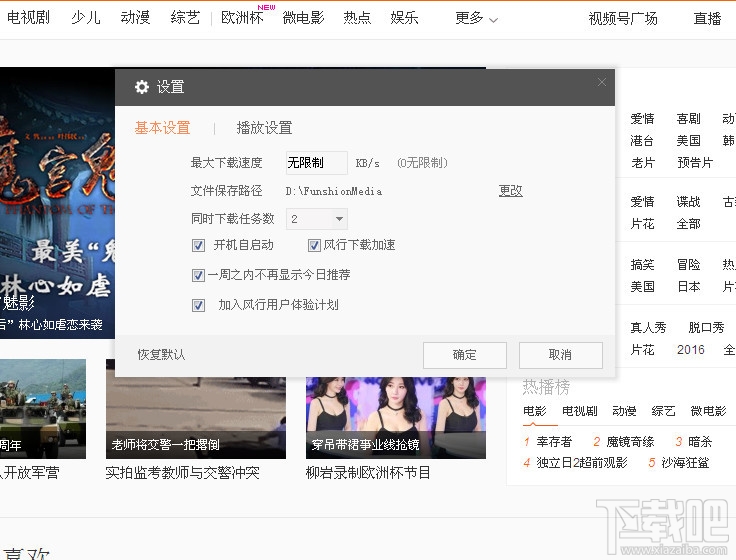Select 脱口秀 category link
Viewport: 736px width, 560px height.
click(x=706, y=327)
